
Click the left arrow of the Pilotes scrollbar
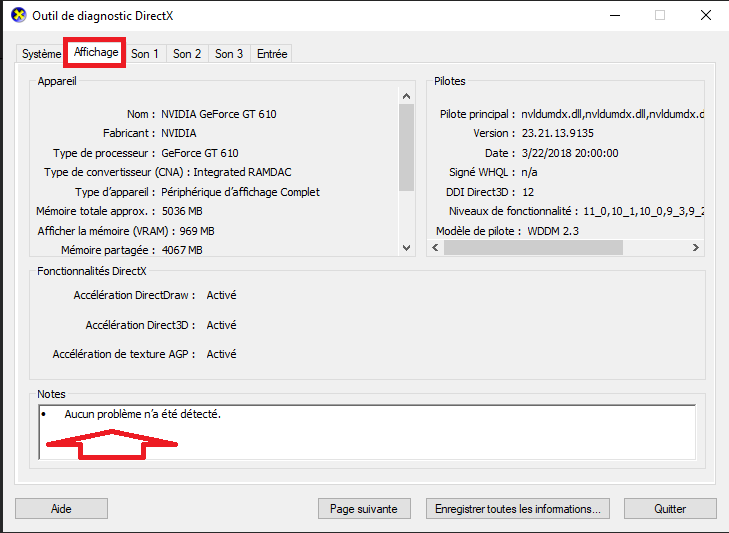pos(435,248)
